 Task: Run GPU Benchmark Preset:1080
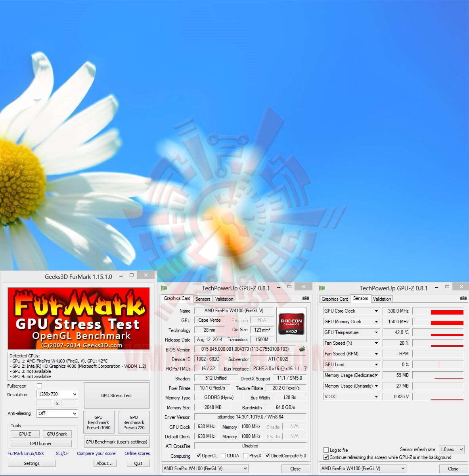[x=99, y=422]
